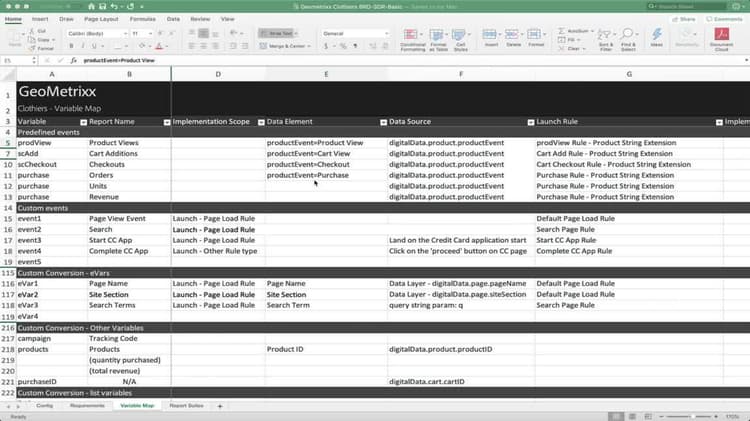The image size is (750, 421).
Task: Click in the Search Sheet field
Action: [x=686, y=7]
